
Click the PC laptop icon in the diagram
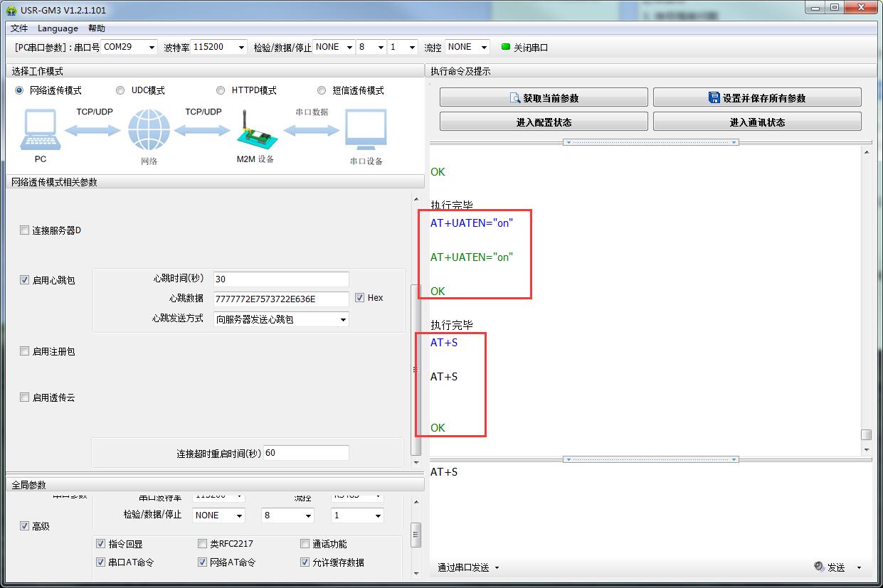[x=41, y=130]
